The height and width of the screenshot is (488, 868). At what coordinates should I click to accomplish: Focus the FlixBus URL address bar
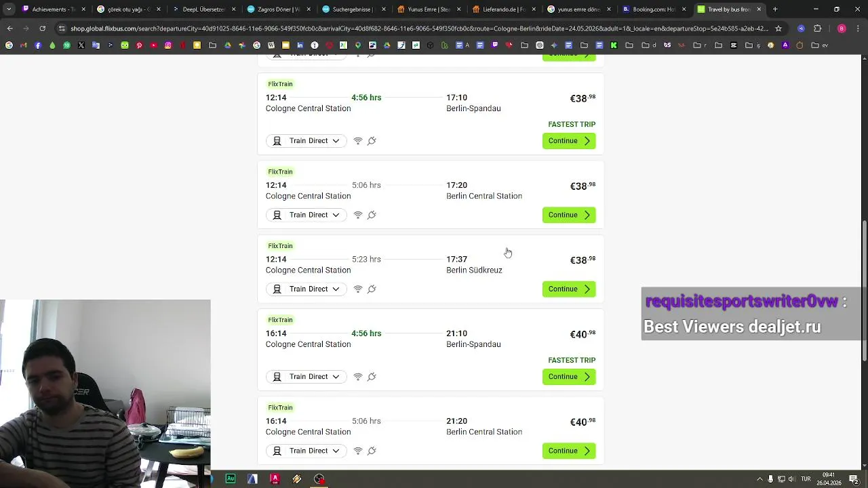click(419, 28)
